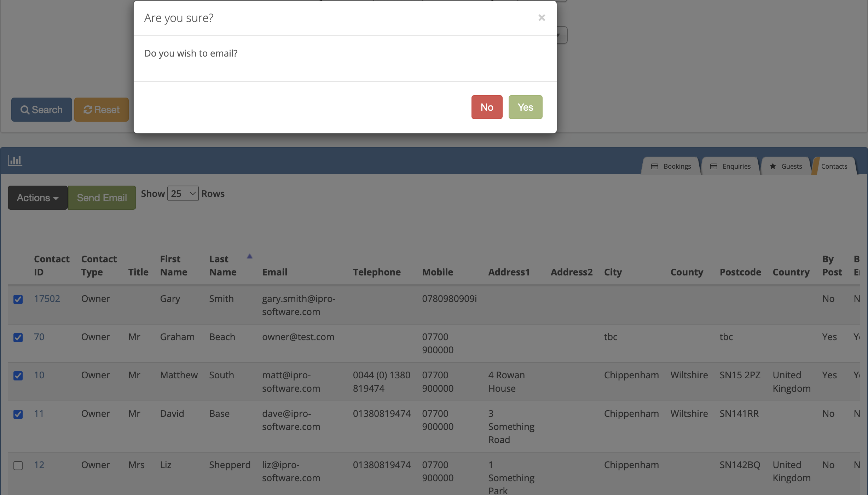Switch to the Enquiries tab
Image resolution: width=868 pixels, height=495 pixels.
[730, 166]
